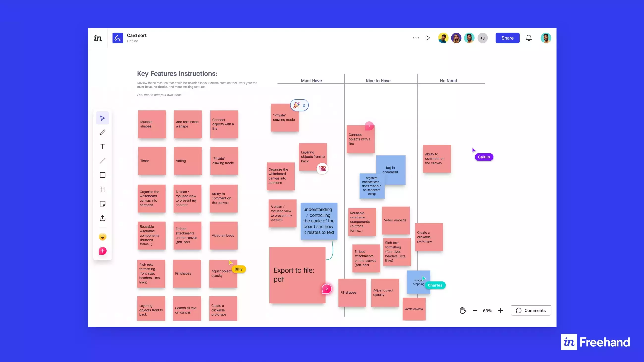644x362 pixels.
Task: Select the Shape/Rectangle tool
Action: click(102, 175)
